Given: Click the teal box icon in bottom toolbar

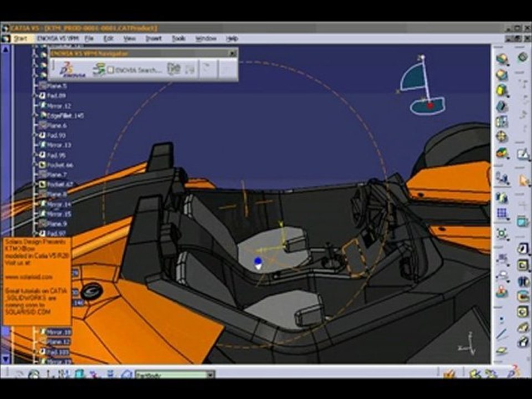Looking at the screenshot, I should click(x=79, y=374).
